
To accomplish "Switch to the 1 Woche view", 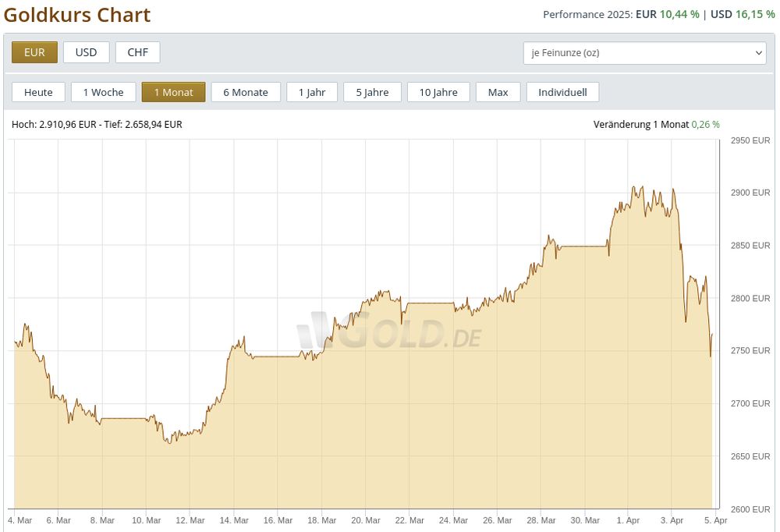I will click(103, 91).
